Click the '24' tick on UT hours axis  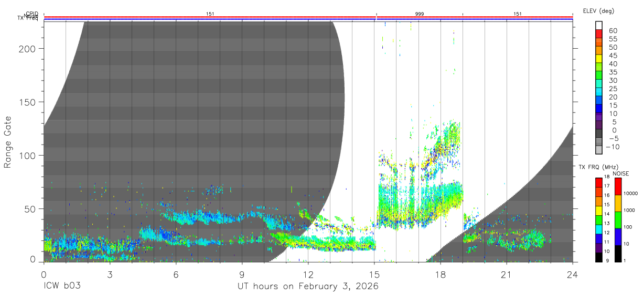pyautogui.click(x=572, y=274)
